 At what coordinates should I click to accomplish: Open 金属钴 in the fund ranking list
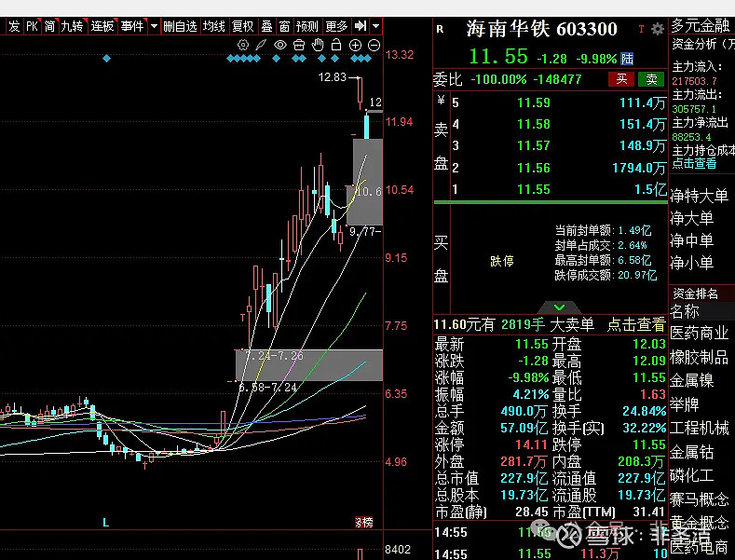coord(691,452)
